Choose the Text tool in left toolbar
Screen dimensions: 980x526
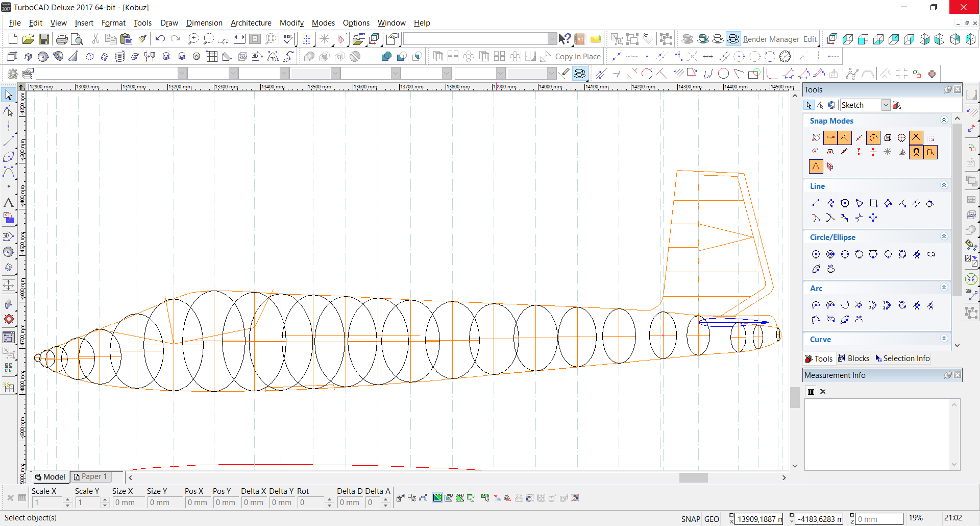point(9,203)
